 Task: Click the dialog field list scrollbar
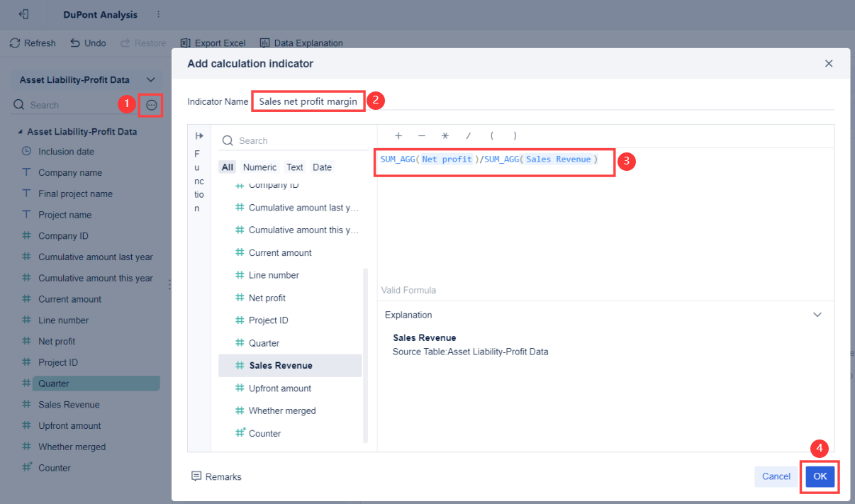coord(366,355)
